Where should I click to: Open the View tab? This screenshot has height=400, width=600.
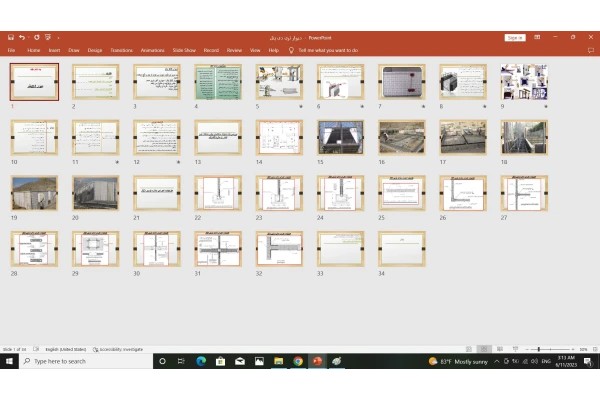point(255,50)
